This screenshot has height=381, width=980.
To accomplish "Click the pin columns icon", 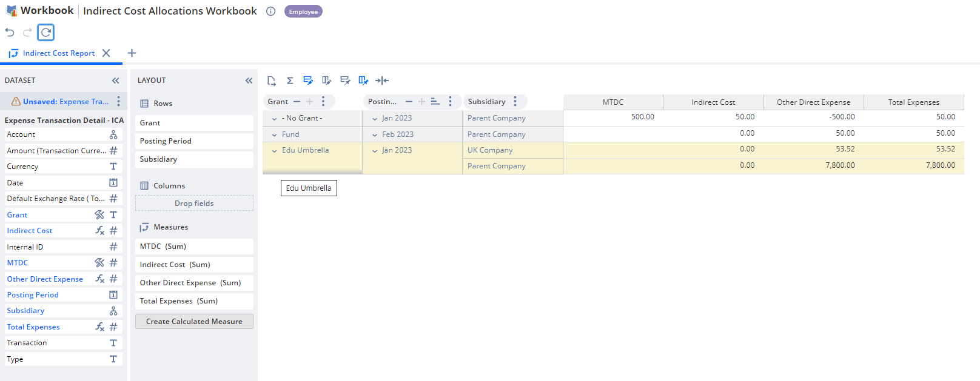I will coord(363,81).
